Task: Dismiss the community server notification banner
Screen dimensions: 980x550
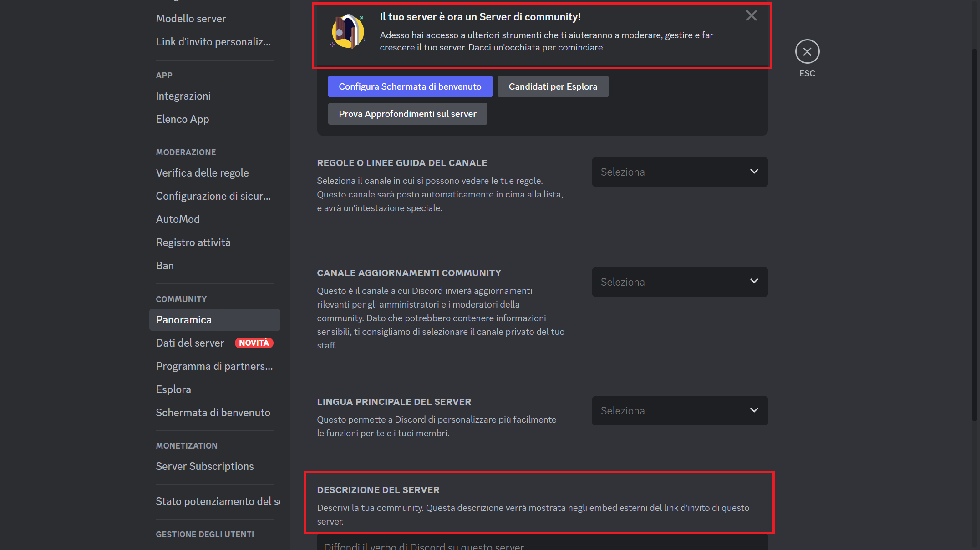Action: (751, 15)
